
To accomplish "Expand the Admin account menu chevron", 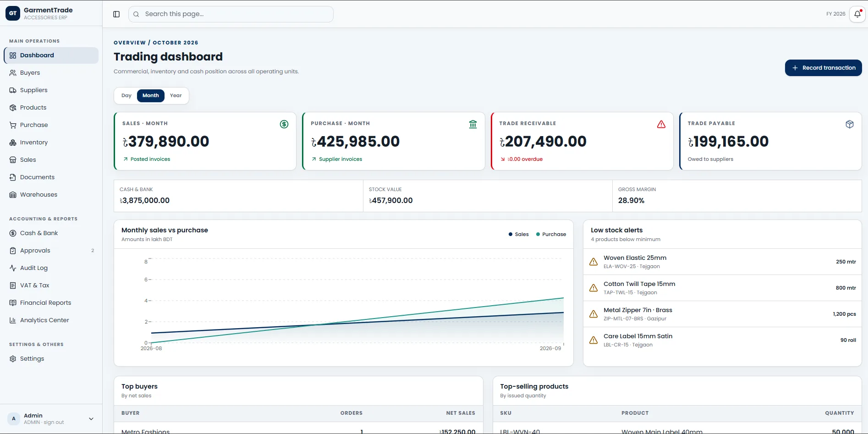I will tap(91, 419).
